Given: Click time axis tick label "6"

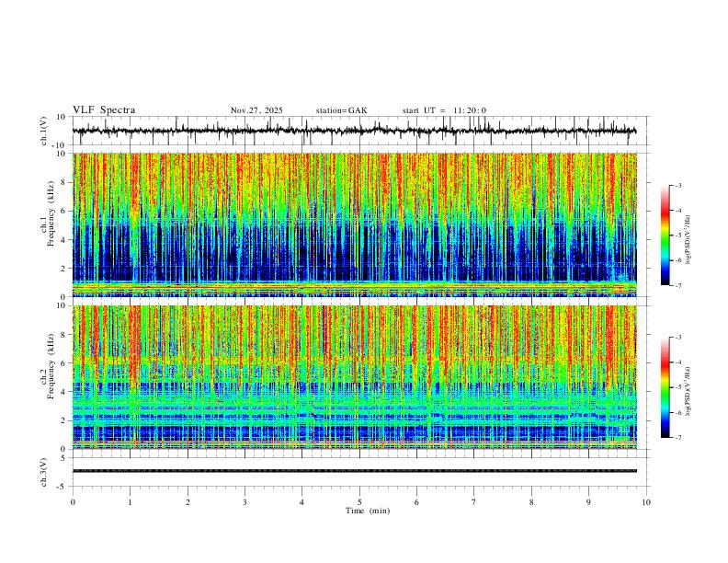Looking at the screenshot, I should pos(416,502).
